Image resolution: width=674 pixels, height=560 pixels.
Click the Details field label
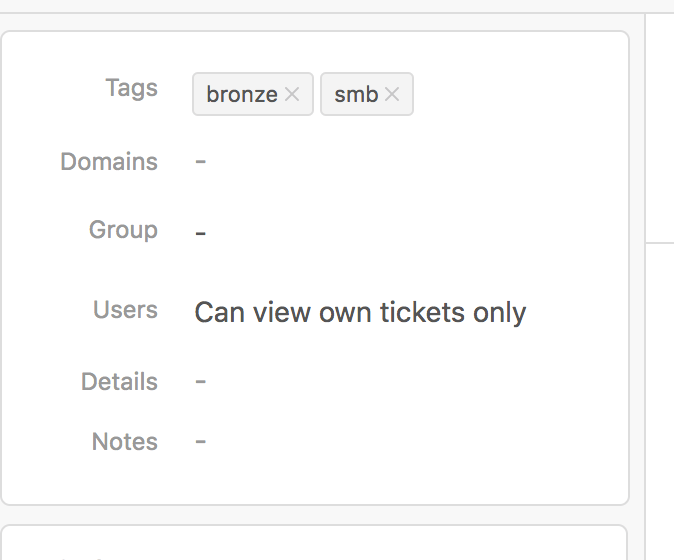[x=119, y=382]
